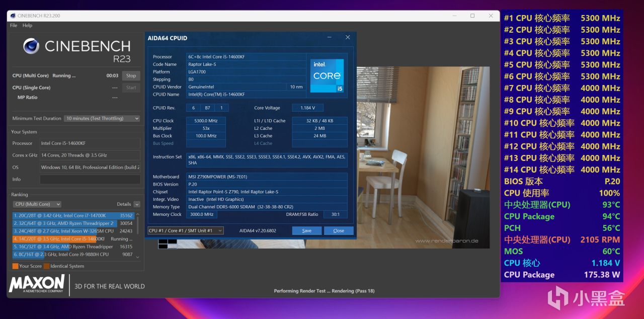Select ranking row AMD Ryzen Threadripper 16315

[x=73, y=247]
